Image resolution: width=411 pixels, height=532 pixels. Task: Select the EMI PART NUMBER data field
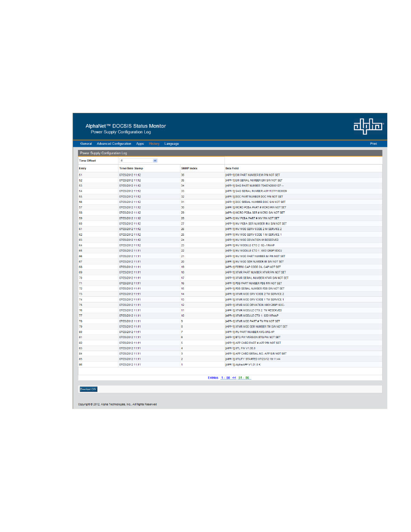tap(252, 175)
